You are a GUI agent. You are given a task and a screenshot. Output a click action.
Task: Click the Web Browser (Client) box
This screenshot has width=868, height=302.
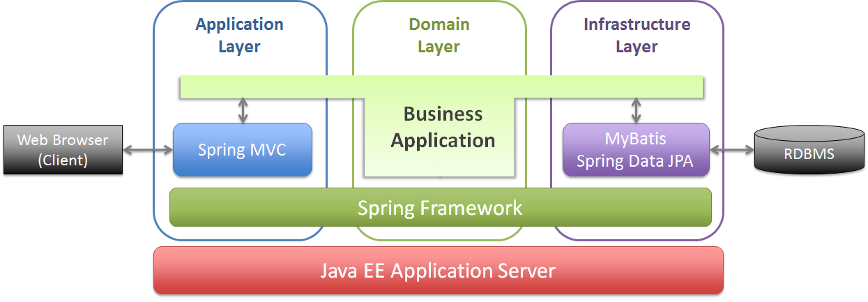click(x=63, y=149)
